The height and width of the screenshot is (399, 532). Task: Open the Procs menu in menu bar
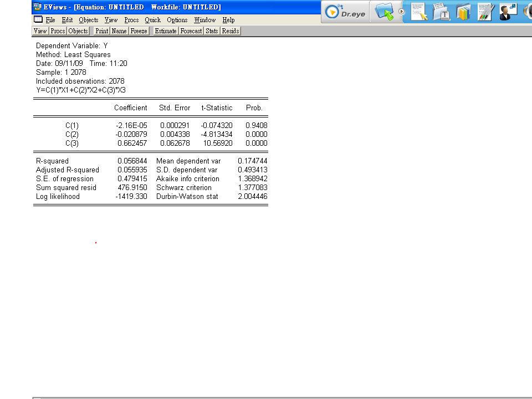131,20
